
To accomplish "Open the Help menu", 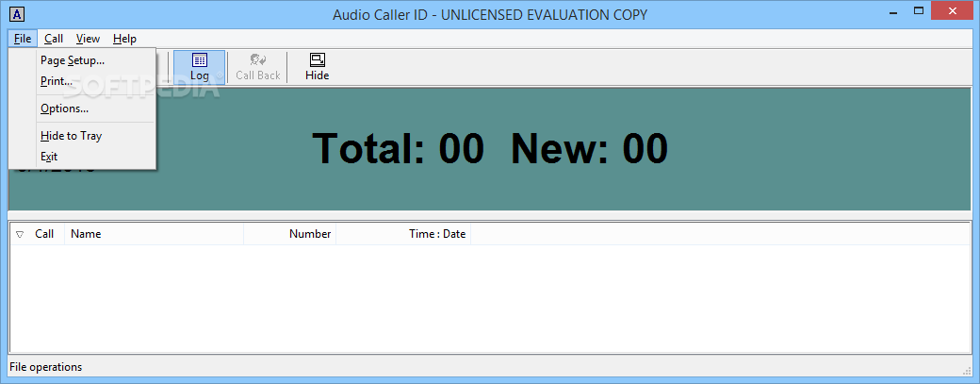I will coord(125,39).
